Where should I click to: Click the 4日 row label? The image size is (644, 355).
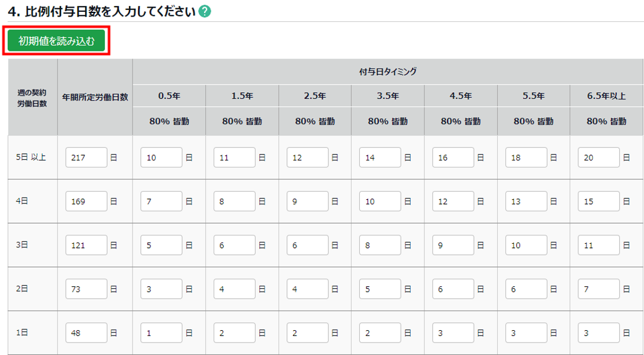[22, 201]
